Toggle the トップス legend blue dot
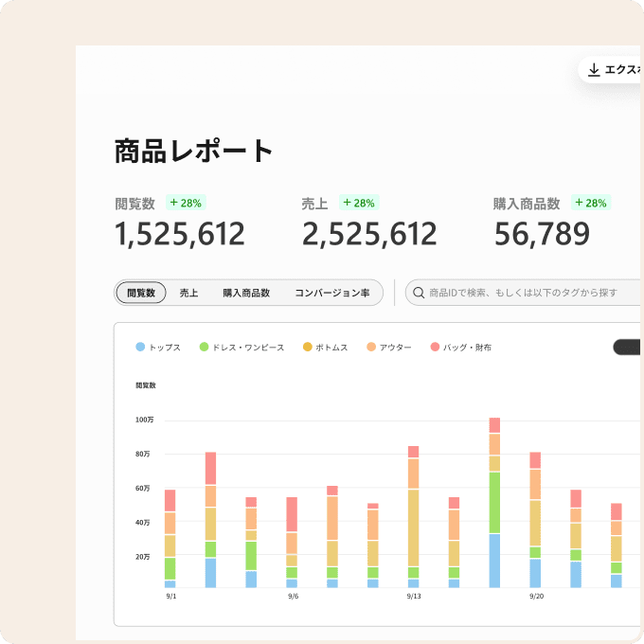Viewport: 644px width, 644px height. pos(140,347)
